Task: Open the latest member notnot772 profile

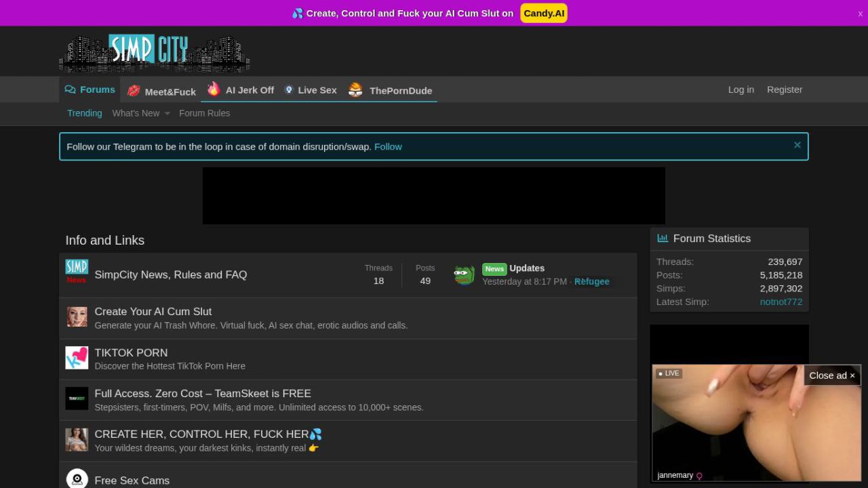Action: click(781, 302)
